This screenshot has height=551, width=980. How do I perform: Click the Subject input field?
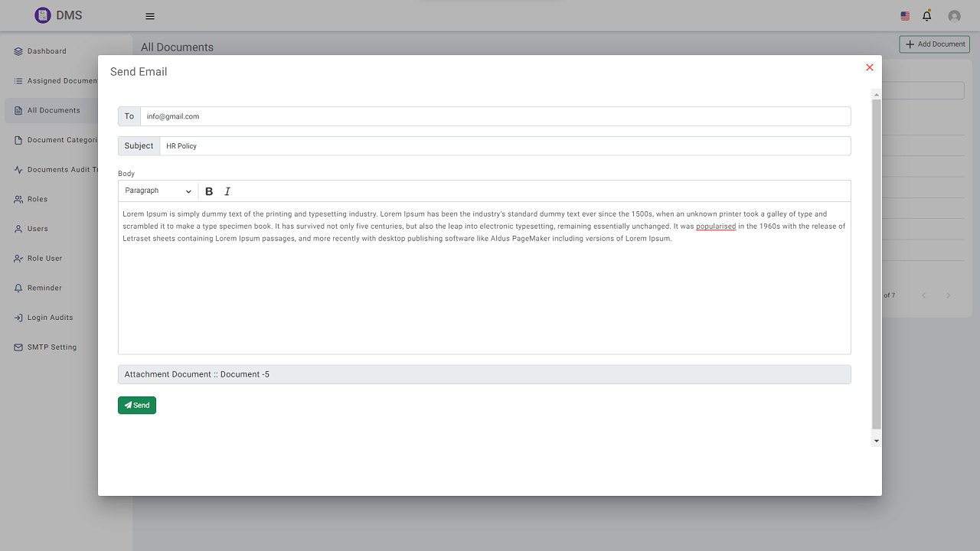point(505,146)
